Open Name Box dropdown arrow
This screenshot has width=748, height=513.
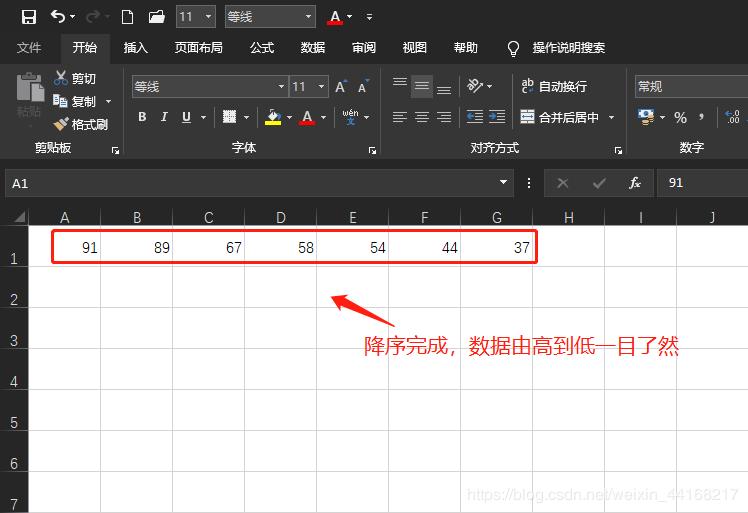point(503,182)
